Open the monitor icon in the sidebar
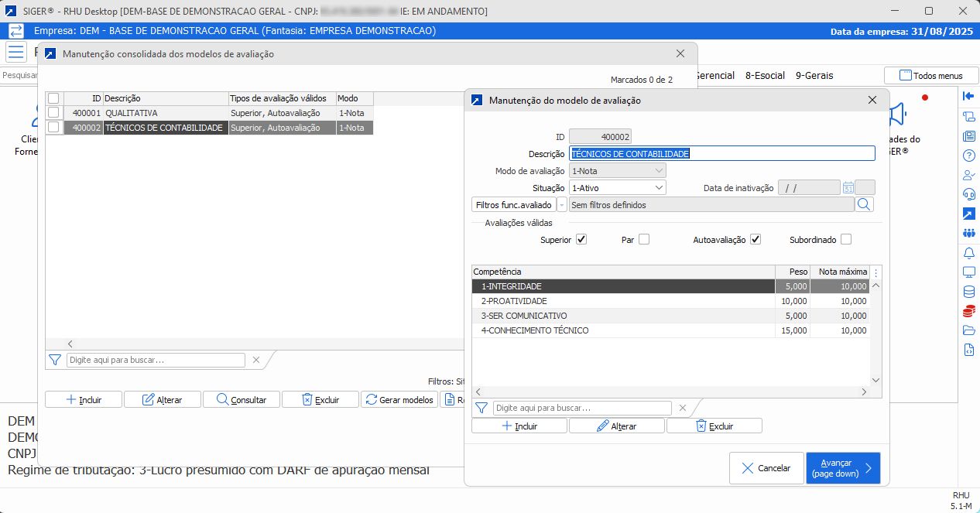The width and height of the screenshot is (980, 513). pyautogui.click(x=968, y=272)
